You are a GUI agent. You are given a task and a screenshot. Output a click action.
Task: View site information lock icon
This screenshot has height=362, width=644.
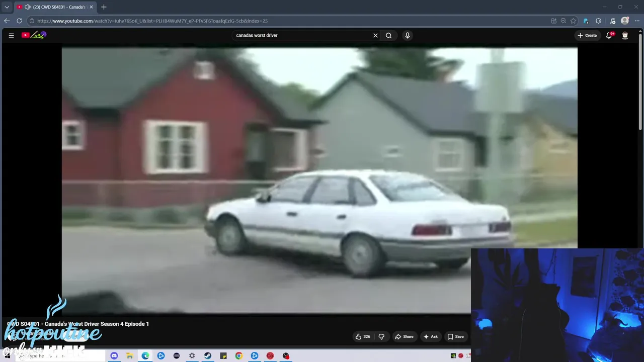(32, 21)
